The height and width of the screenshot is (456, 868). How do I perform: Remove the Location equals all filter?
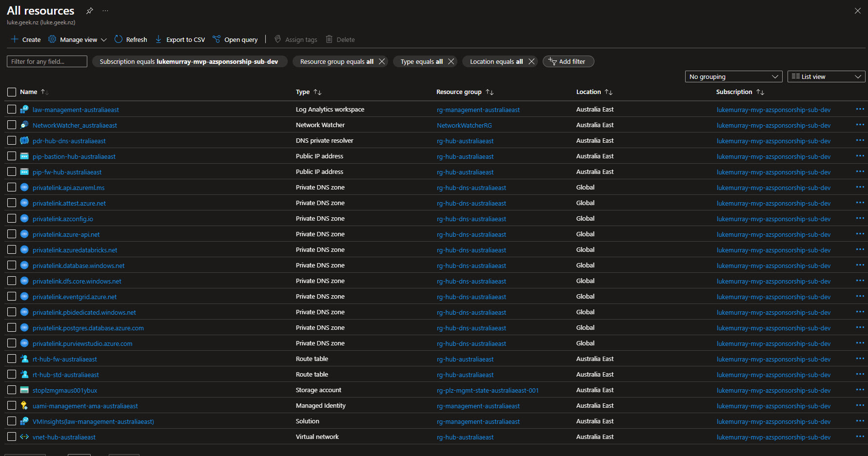pos(532,61)
